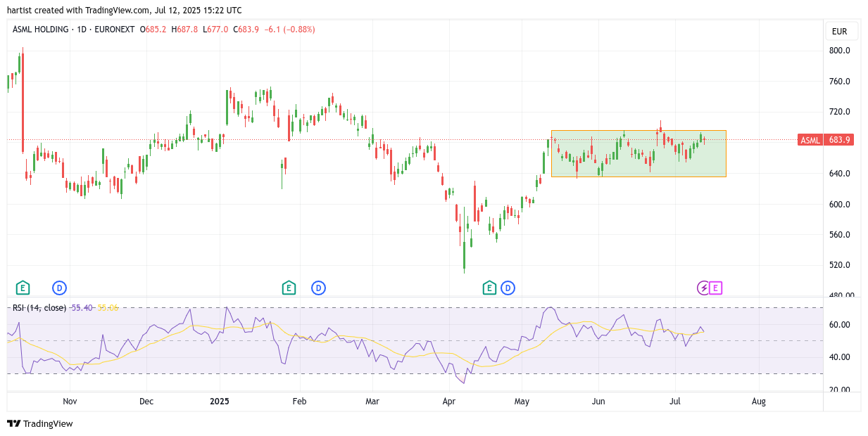Image resolution: width=868 pixels, height=436 pixels.
Task: Click the high value H687.8
Action: (184, 30)
